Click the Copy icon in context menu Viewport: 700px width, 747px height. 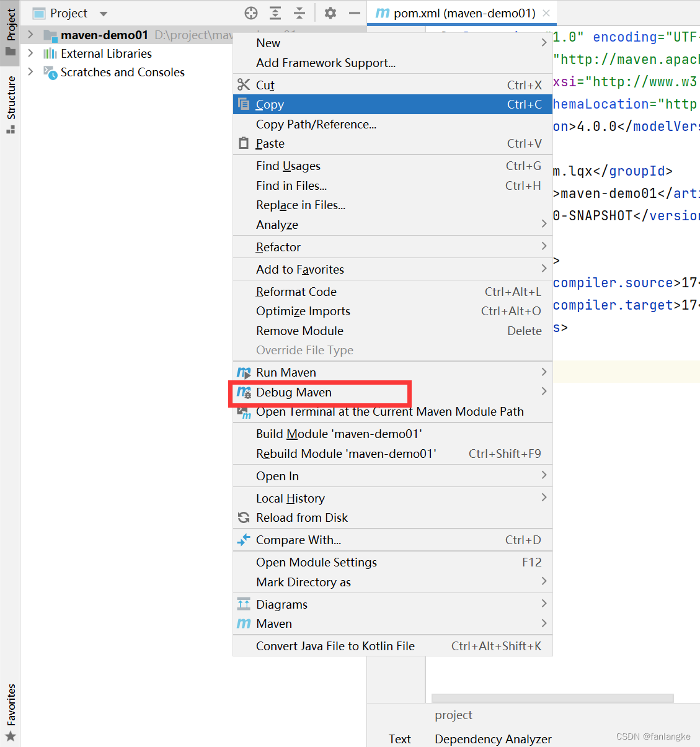coord(244,104)
